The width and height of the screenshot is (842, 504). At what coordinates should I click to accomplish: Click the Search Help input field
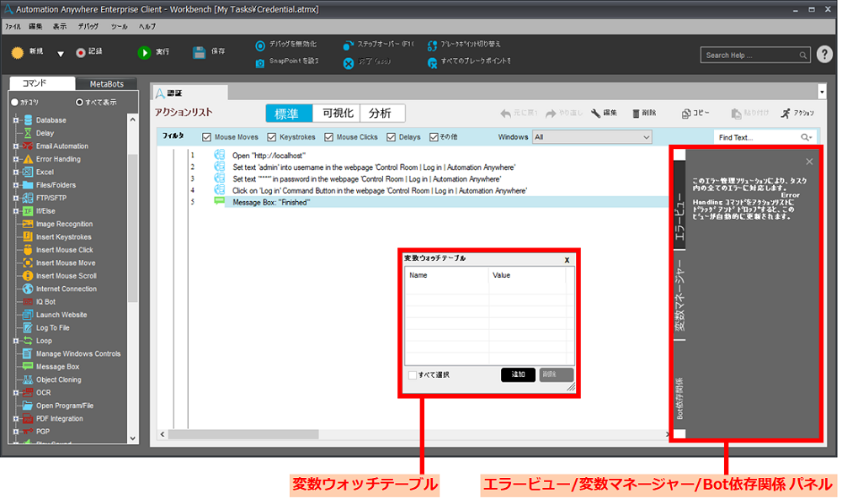(x=755, y=56)
